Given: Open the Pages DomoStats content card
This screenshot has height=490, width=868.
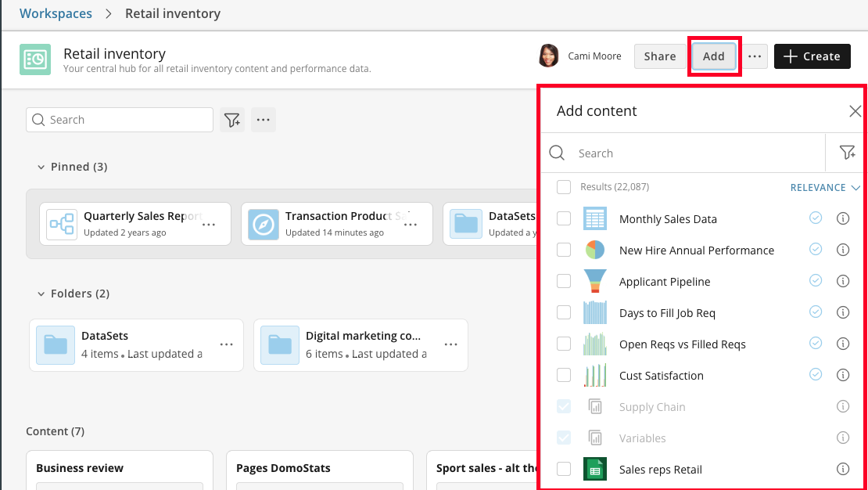Looking at the screenshot, I should [319, 470].
